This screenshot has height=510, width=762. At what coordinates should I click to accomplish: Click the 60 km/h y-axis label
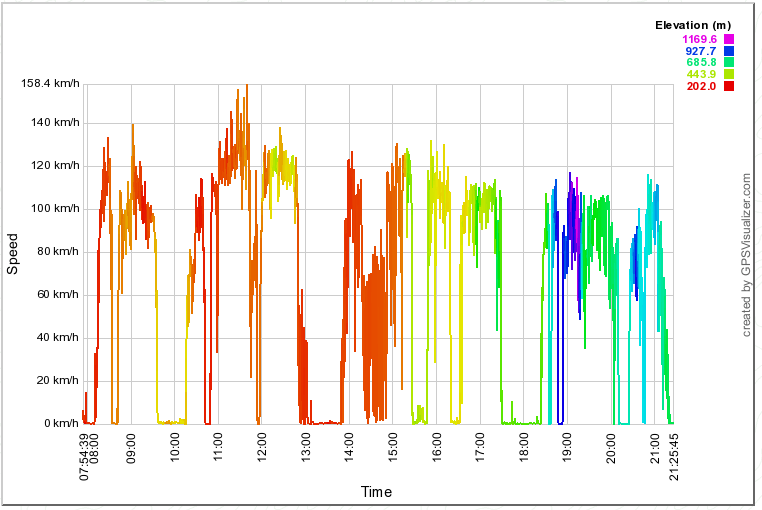click(55, 295)
